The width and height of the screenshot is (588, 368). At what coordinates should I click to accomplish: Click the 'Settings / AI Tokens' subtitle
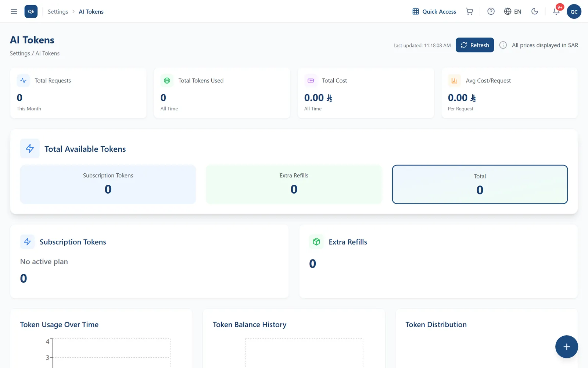[35, 53]
